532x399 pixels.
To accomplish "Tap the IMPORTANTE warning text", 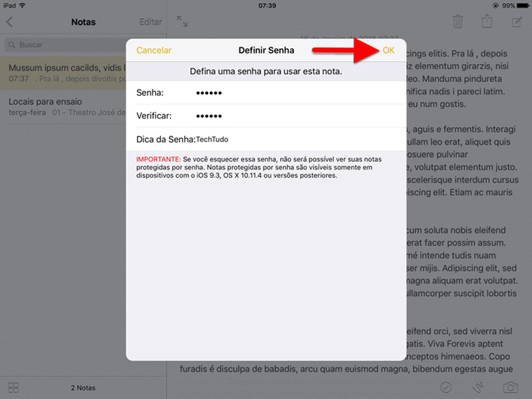I will point(158,159).
